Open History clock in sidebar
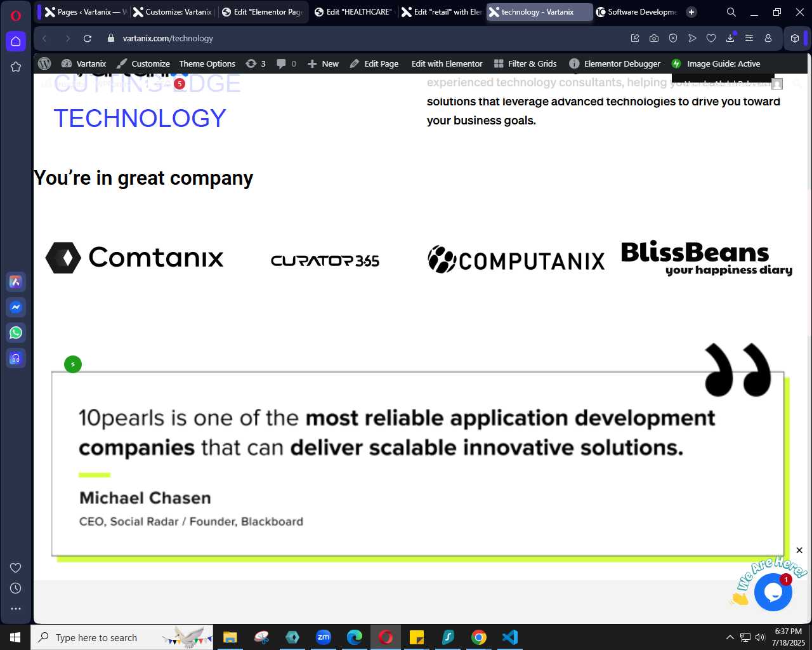The width and height of the screenshot is (812, 650). [16, 588]
